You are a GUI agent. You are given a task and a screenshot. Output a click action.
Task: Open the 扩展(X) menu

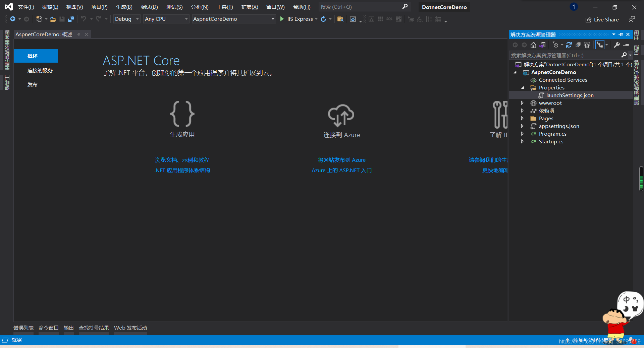pyautogui.click(x=250, y=7)
